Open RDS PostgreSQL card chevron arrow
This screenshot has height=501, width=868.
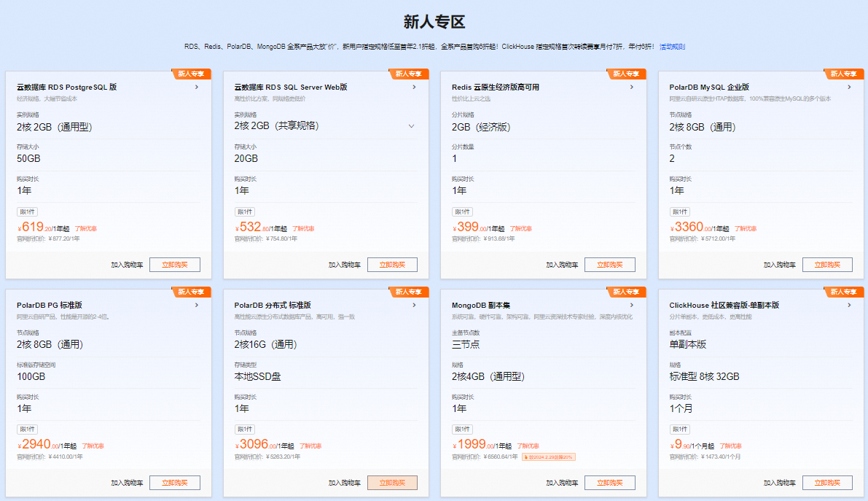[197, 87]
